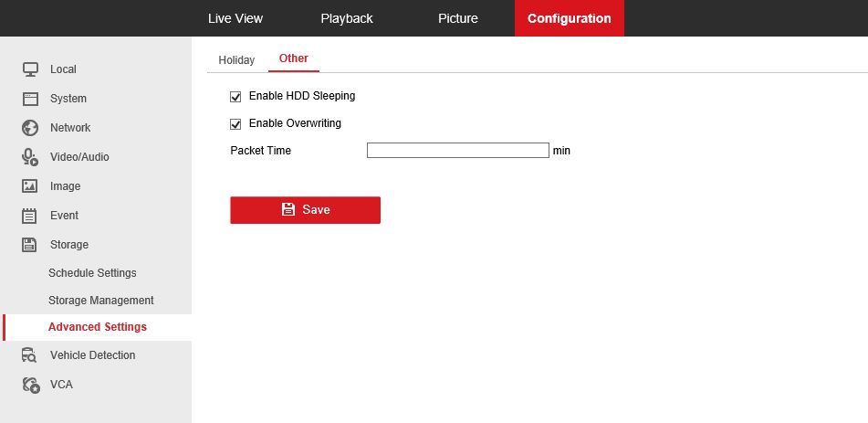This screenshot has height=423, width=868.
Task: Click the Image picture icon
Action: coord(30,186)
